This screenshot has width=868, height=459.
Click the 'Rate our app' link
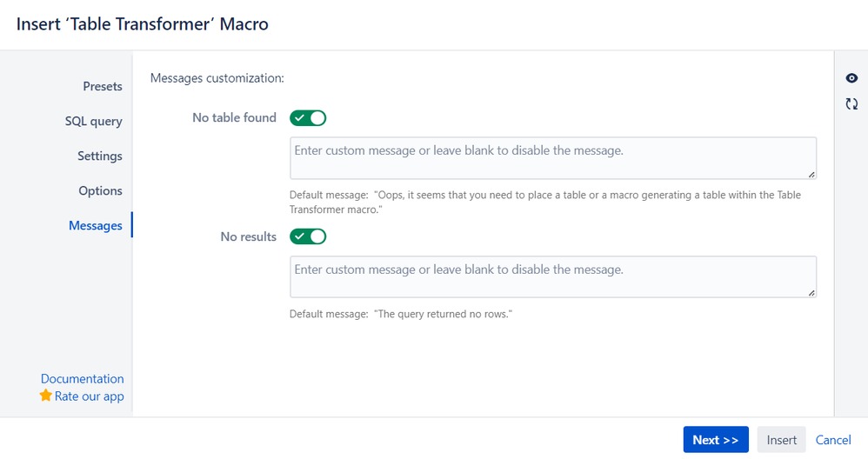(x=89, y=396)
